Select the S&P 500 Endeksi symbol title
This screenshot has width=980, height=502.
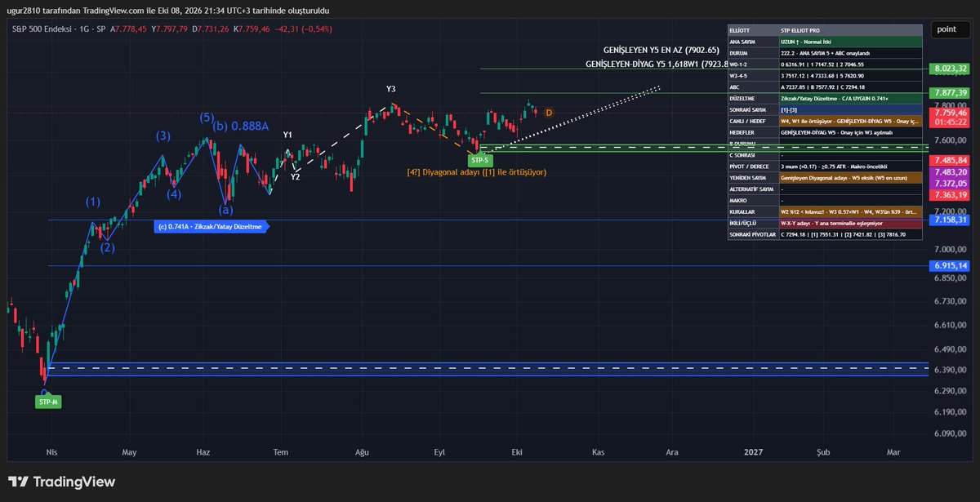tap(42, 29)
